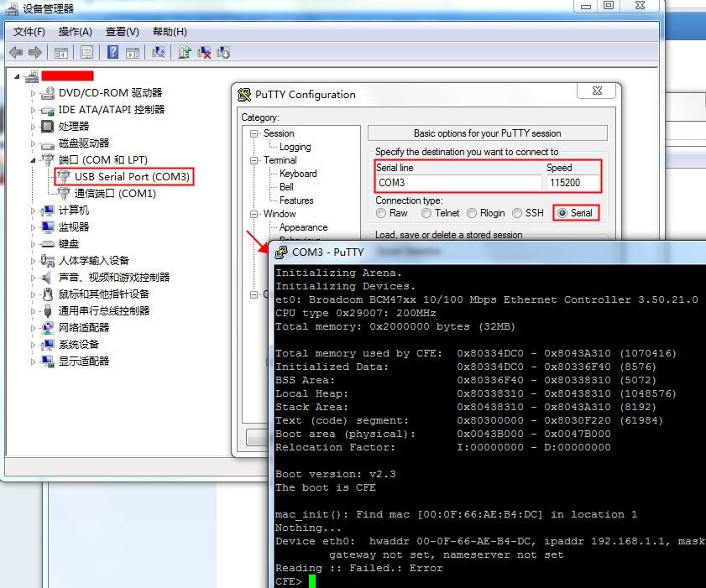Click the Update driver software toolbar icon
The width and height of the screenshot is (706, 588).
tap(184, 53)
